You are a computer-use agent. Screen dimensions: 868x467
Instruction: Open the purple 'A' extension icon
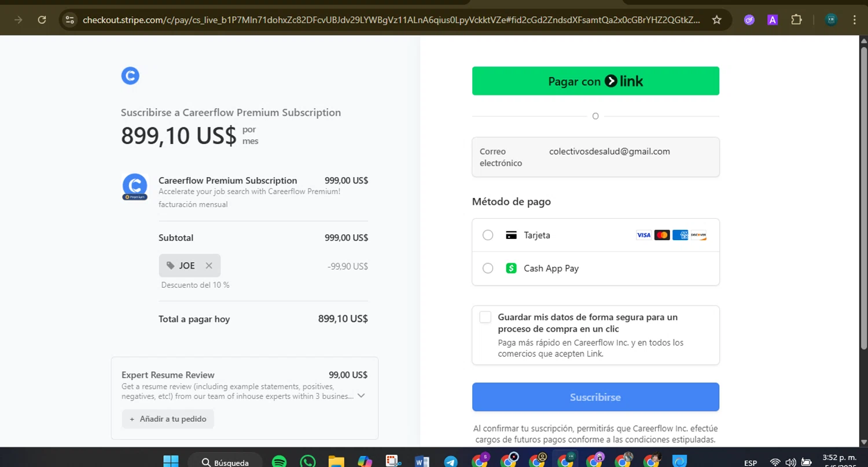(773, 20)
